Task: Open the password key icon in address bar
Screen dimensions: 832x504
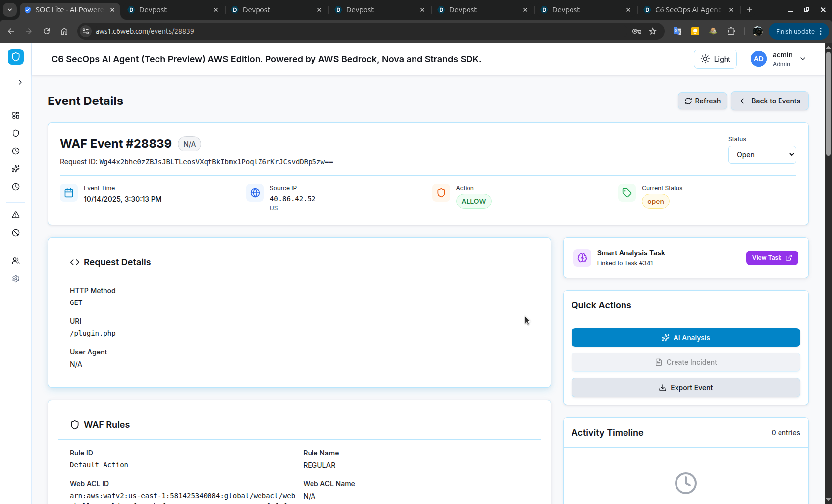Action: coord(637,31)
